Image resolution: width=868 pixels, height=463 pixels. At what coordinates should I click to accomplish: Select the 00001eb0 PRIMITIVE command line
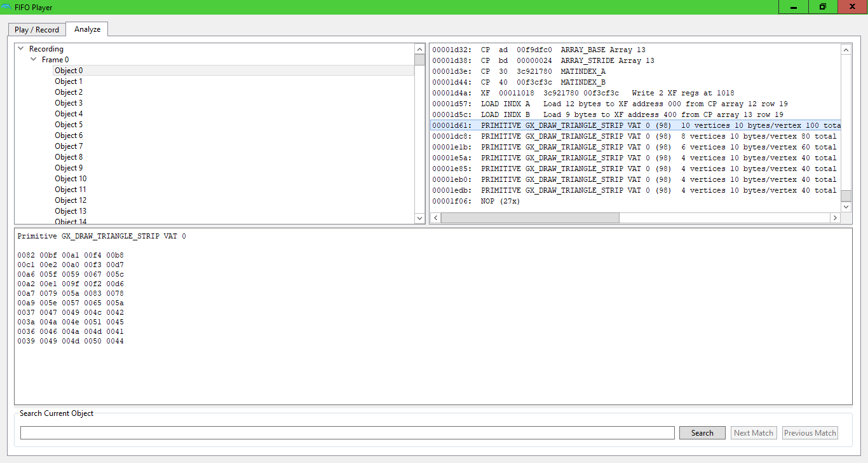coord(635,179)
